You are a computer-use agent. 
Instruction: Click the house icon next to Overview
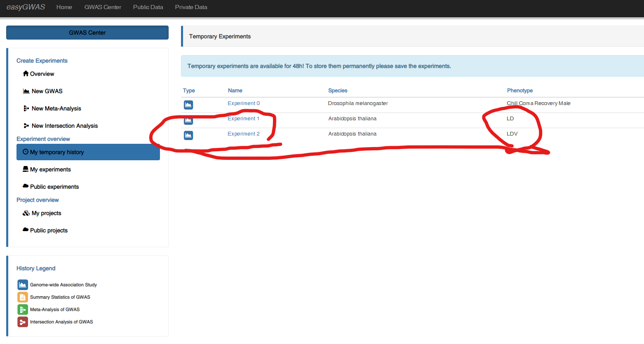pos(26,74)
